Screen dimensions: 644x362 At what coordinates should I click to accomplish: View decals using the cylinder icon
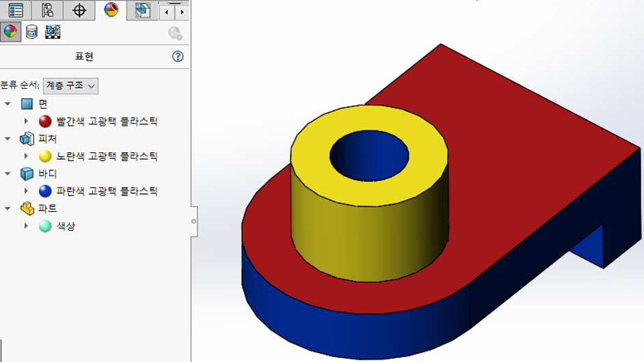[31, 31]
